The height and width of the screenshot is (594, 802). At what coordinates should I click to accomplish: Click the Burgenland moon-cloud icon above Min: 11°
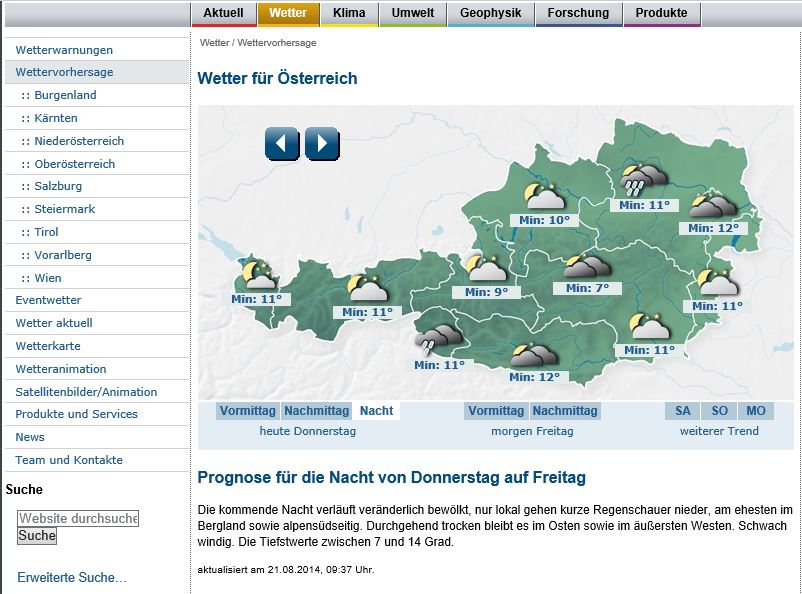pos(718,282)
